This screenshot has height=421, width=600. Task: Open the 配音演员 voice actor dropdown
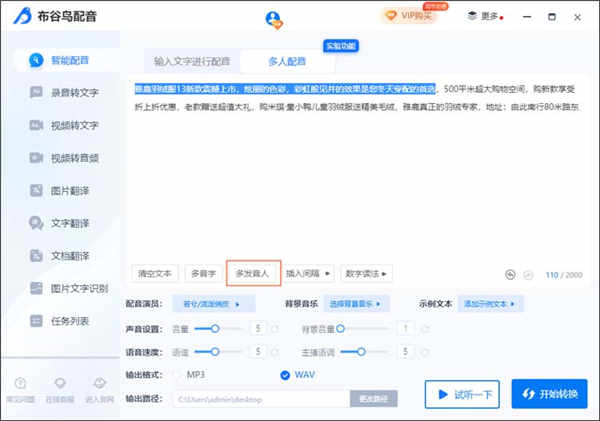(214, 304)
